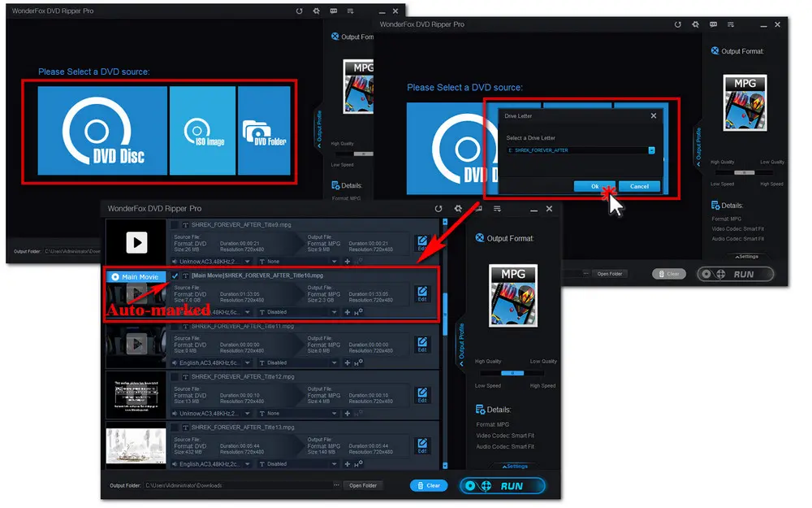Select the SHREK_FOREVER_AFTER_Title12.mpg filename

[x=243, y=377]
